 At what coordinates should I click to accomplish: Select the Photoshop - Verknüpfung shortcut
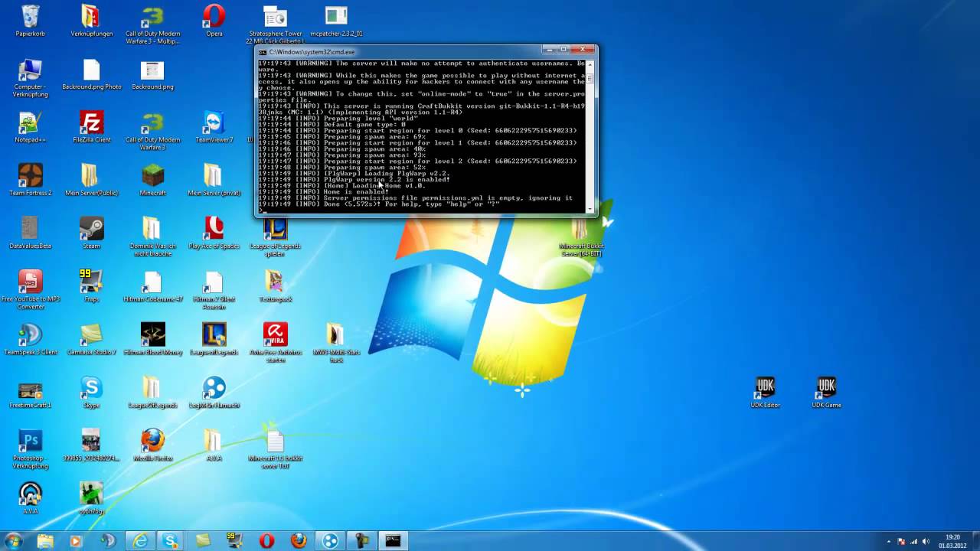point(31,449)
